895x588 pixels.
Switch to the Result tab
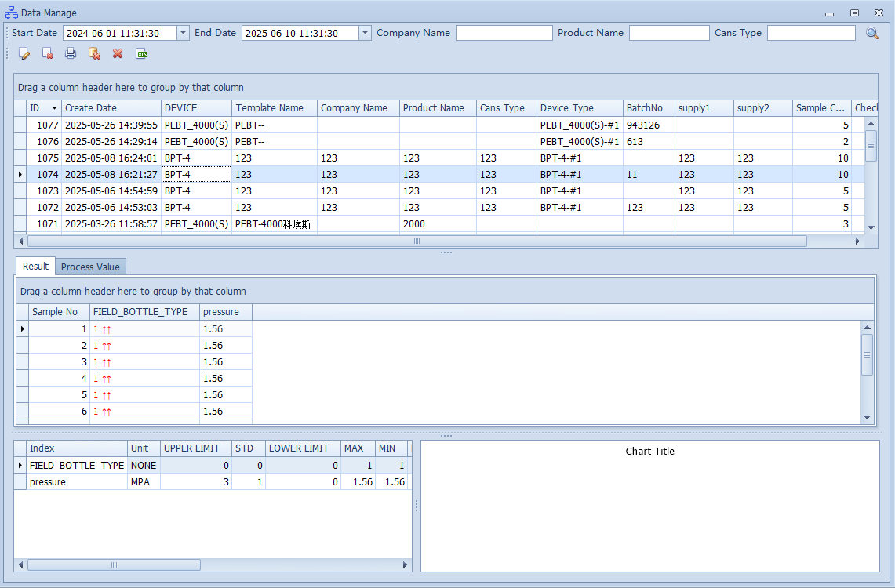[35, 267]
